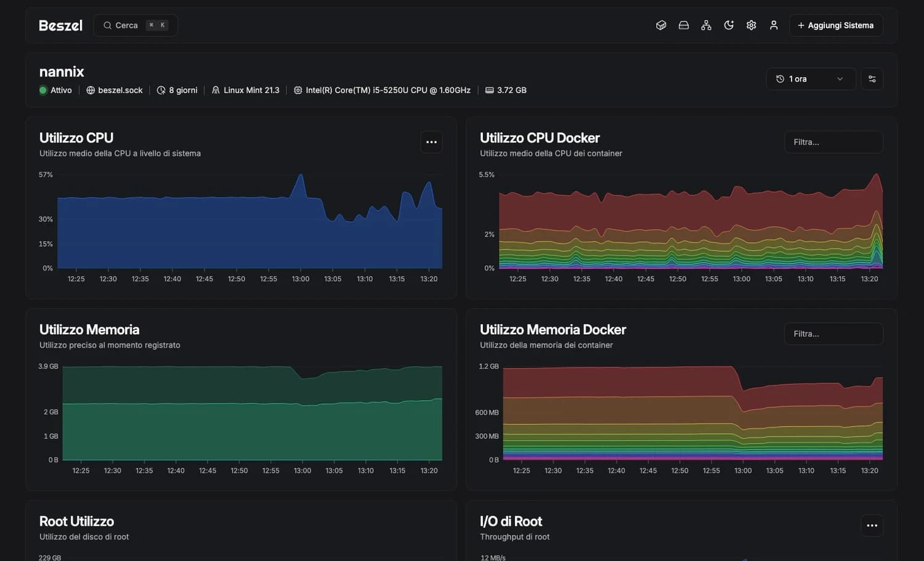Click the "I/O di Root" card title
The width and height of the screenshot is (924, 561).
point(511,521)
